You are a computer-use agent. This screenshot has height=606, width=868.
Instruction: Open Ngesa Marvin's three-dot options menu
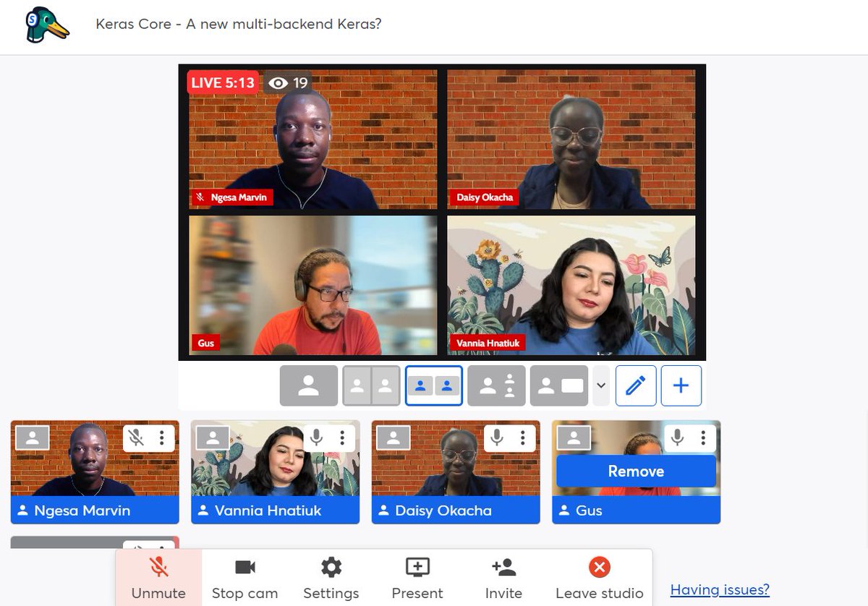(161, 438)
